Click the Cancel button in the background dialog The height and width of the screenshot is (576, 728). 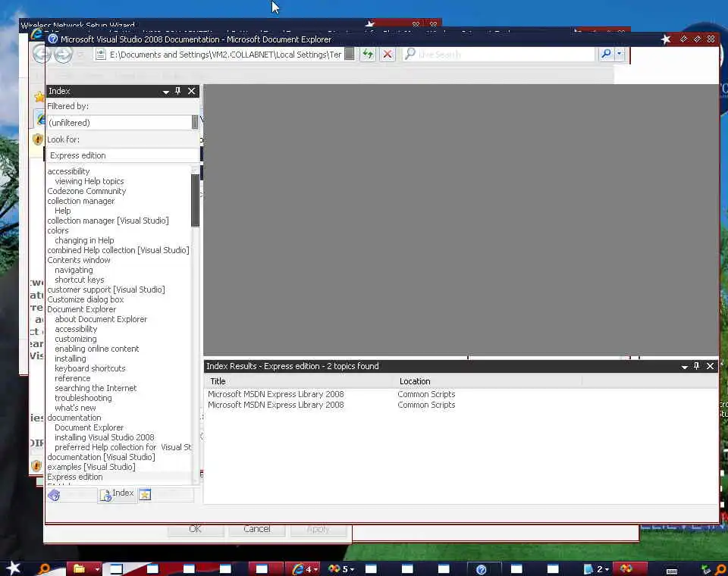pyautogui.click(x=257, y=529)
